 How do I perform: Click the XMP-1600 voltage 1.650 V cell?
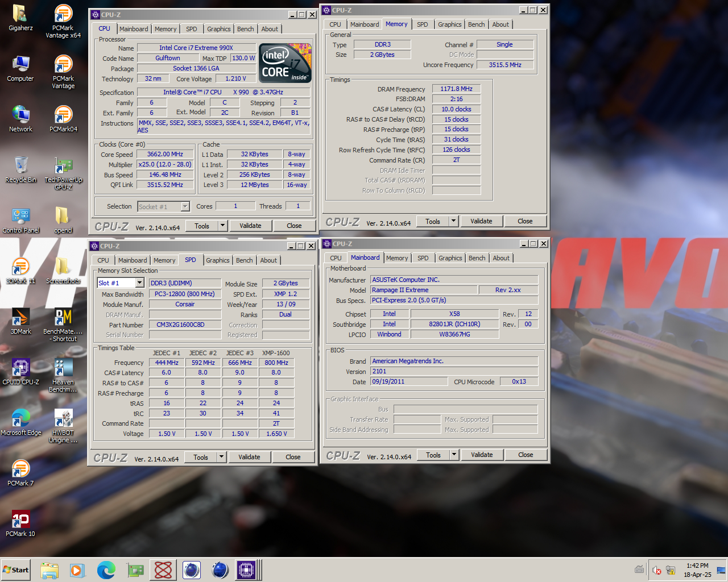pos(276,434)
